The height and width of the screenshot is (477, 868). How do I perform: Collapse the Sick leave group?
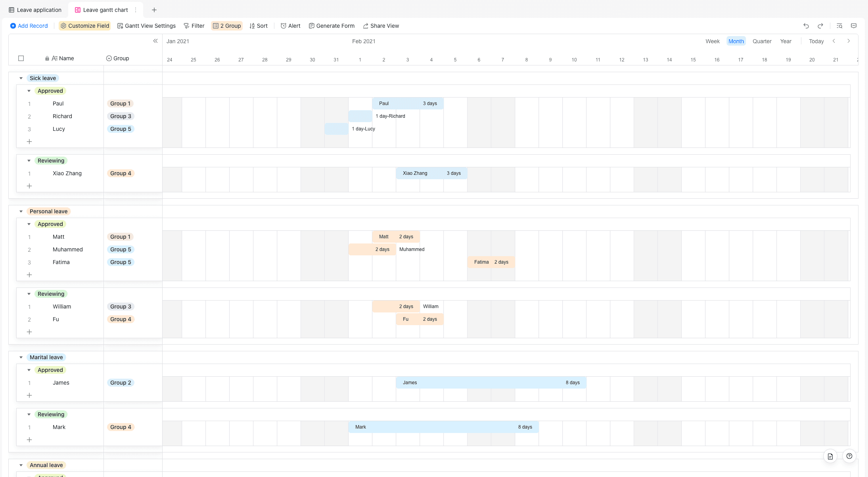tap(21, 78)
